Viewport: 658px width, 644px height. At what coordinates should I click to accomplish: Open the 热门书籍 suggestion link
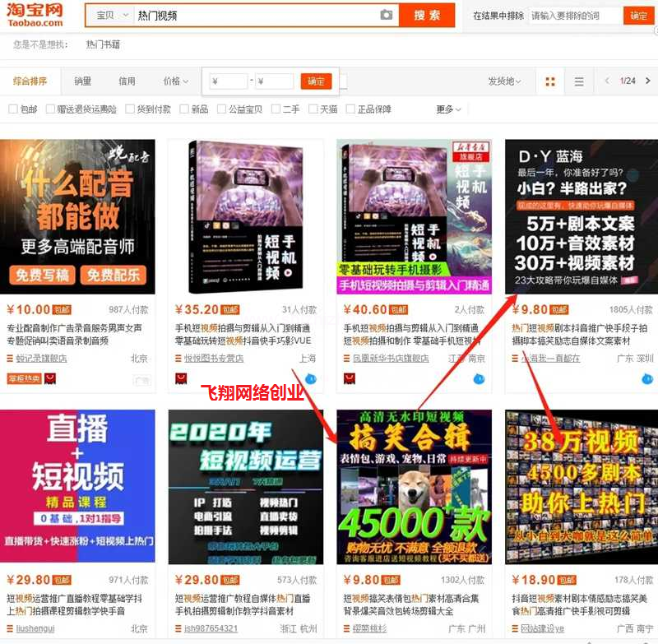point(103,44)
